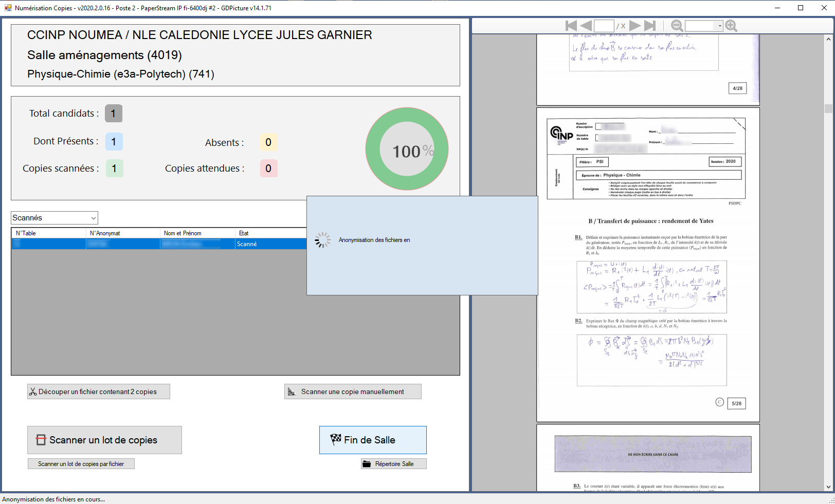The image size is (835, 504).
Task: Click the page number input field
Action: click(604, 26)
